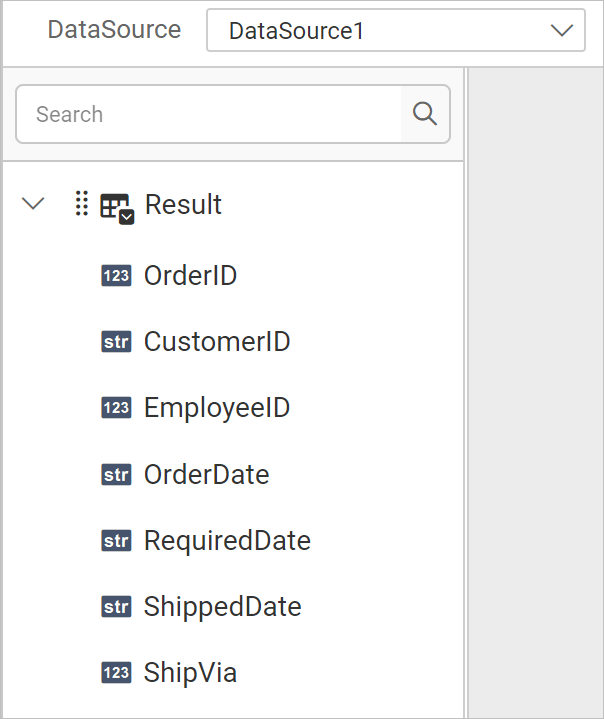
Task: Click the Result table icon
Action: tap(117, 209)
